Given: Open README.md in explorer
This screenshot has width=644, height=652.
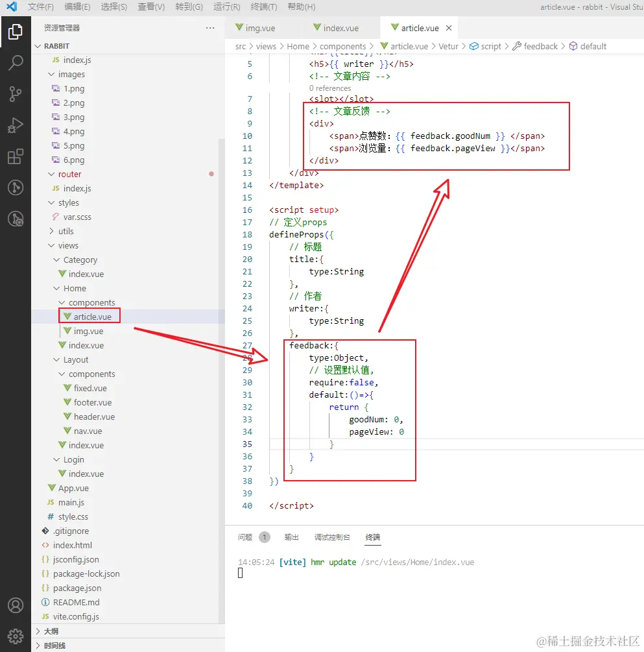Looking at the screenshot, I should (76, 602).
